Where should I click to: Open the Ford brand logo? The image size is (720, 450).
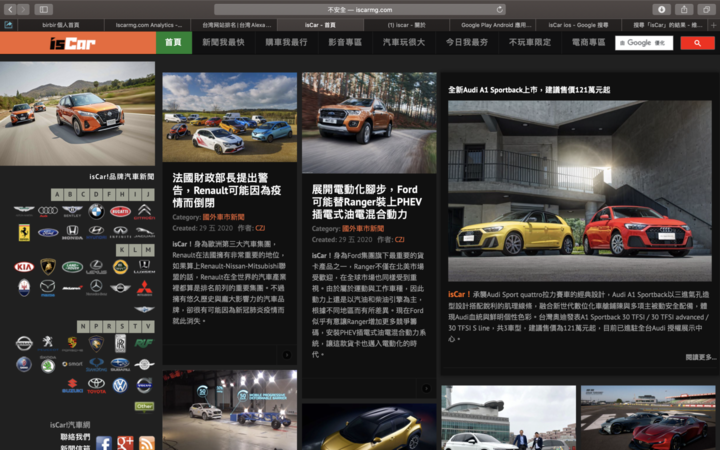48,233
